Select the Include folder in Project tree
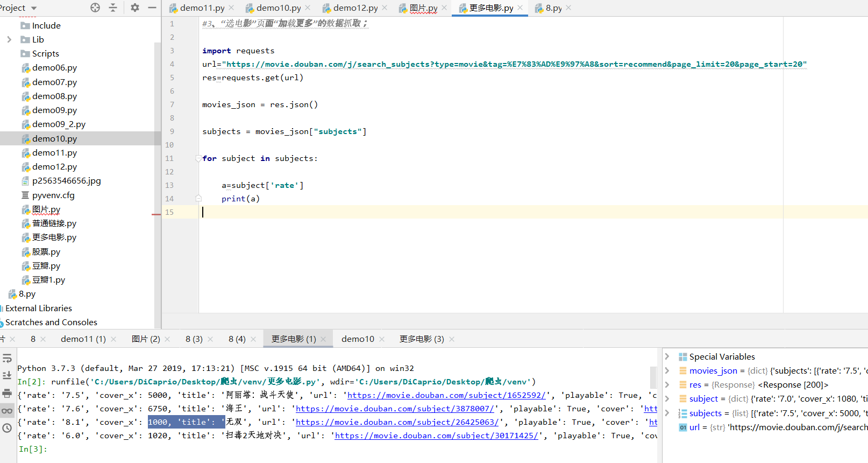This screenshot has width=868, height=463. click(46, 25)
